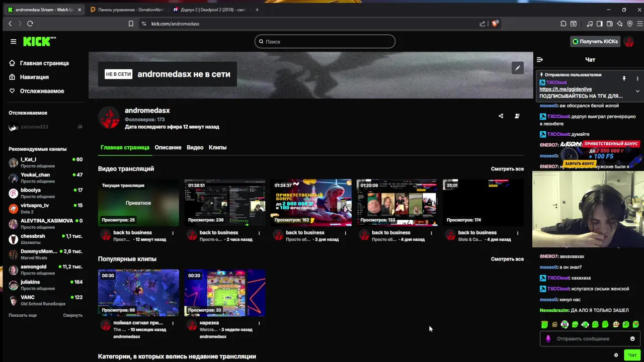Open browser extensions puzzle icon

point(563,24)
